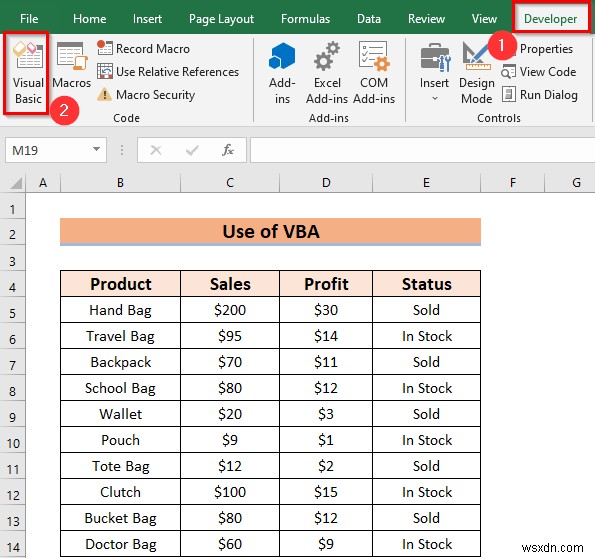
Task: Click Run Dialog
Action: [540, 95]
